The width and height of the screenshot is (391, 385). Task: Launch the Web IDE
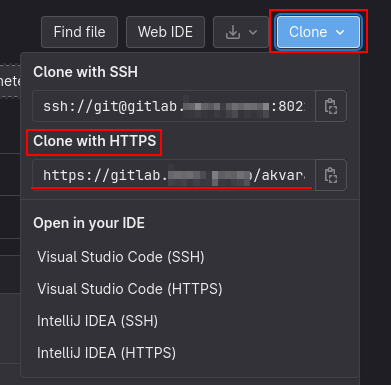coord(165,32)
